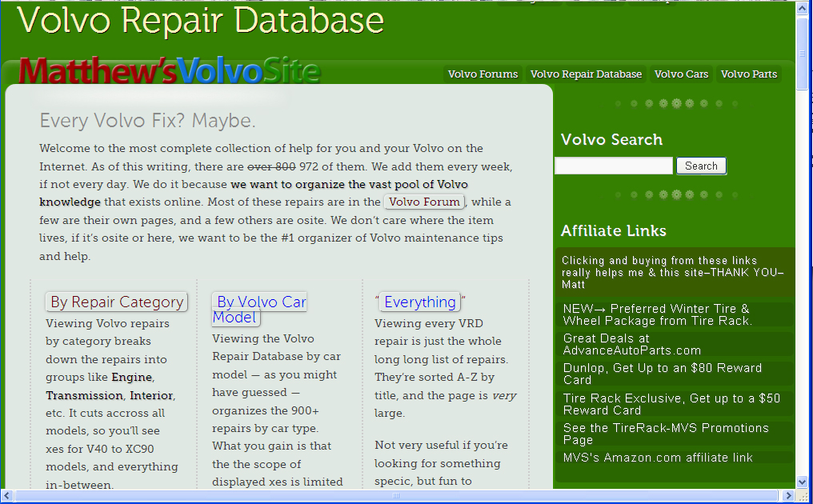Click the Volvo Search text field
The image size is (813, 504).
(614, 166)
